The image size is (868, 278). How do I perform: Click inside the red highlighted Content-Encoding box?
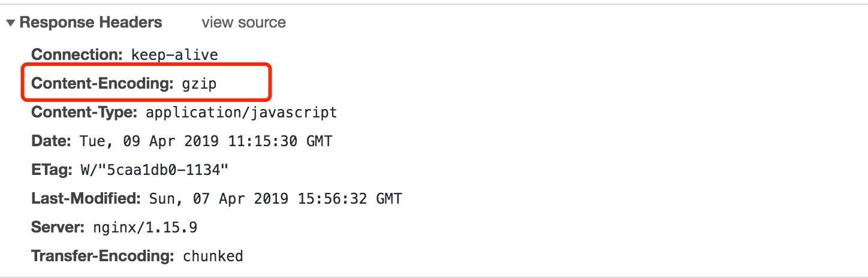pyautogui.click(x=146, y=83)
